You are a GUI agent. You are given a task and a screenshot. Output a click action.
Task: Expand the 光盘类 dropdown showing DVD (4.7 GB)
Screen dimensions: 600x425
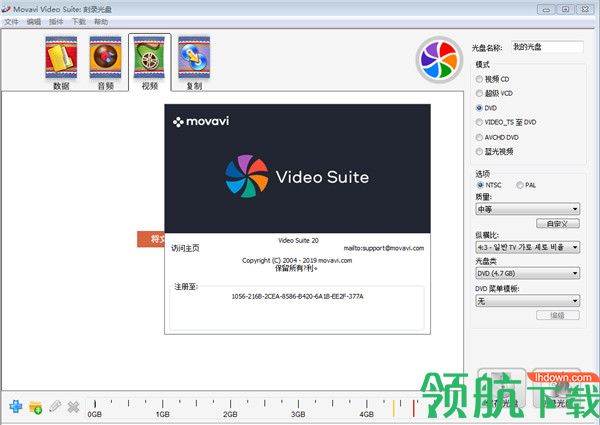(x=528, y=273)
